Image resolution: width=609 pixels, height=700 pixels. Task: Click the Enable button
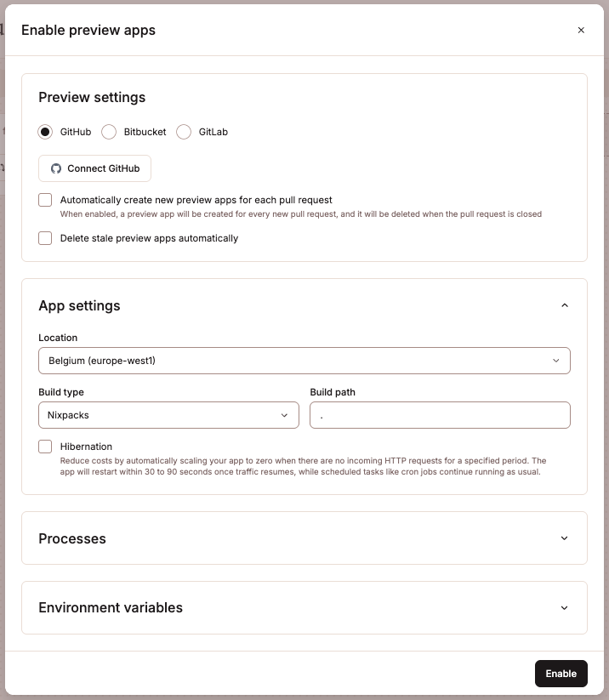[561, 674]
